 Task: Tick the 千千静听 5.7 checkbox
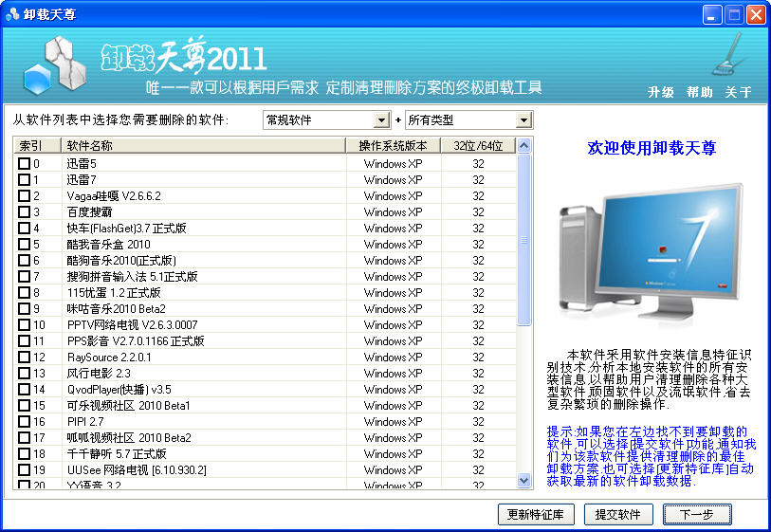click(x=24, y=454)
